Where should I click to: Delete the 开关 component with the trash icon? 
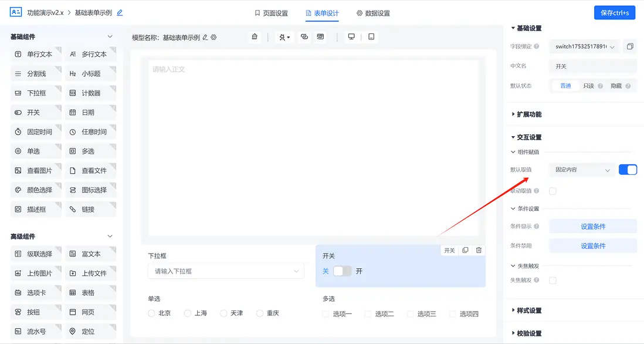click(479, 250)
